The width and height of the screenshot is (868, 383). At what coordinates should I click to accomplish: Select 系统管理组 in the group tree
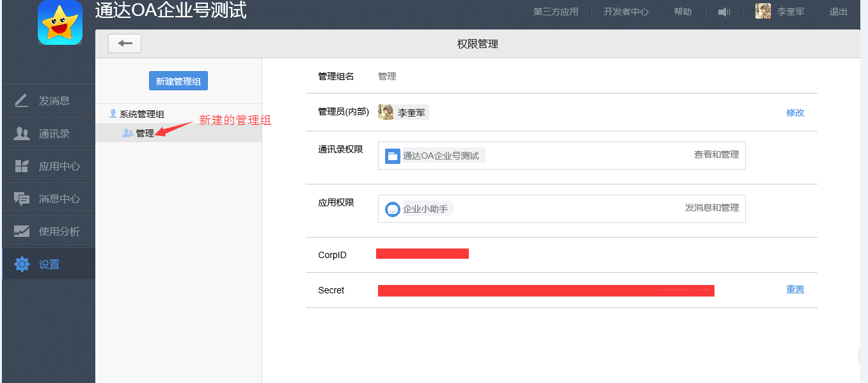tap(141, 114)
